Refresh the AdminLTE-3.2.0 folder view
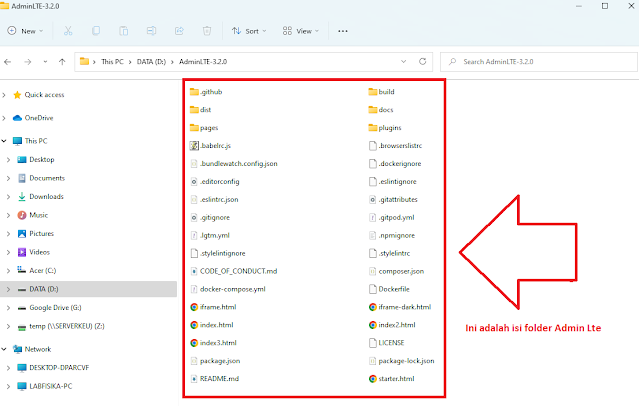Image resolution: width=639 pixels, height=406 pixels. [x=423, y=62]
